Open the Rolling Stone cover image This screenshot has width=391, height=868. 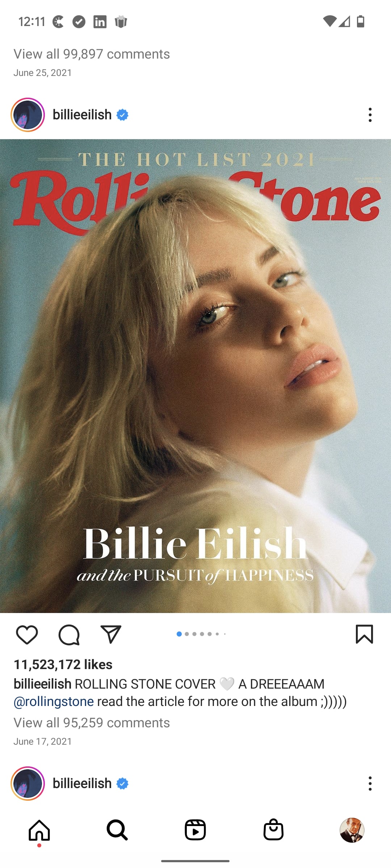[195, 376]
